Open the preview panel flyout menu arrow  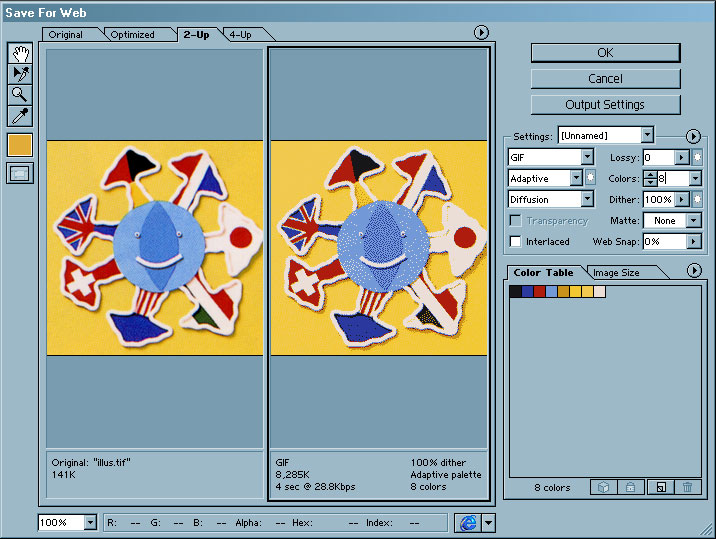pyautogui.click(x=481, y=32)
